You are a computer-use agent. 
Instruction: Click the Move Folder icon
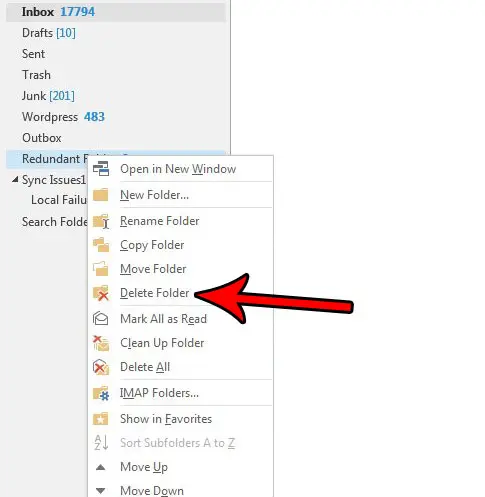101,269
